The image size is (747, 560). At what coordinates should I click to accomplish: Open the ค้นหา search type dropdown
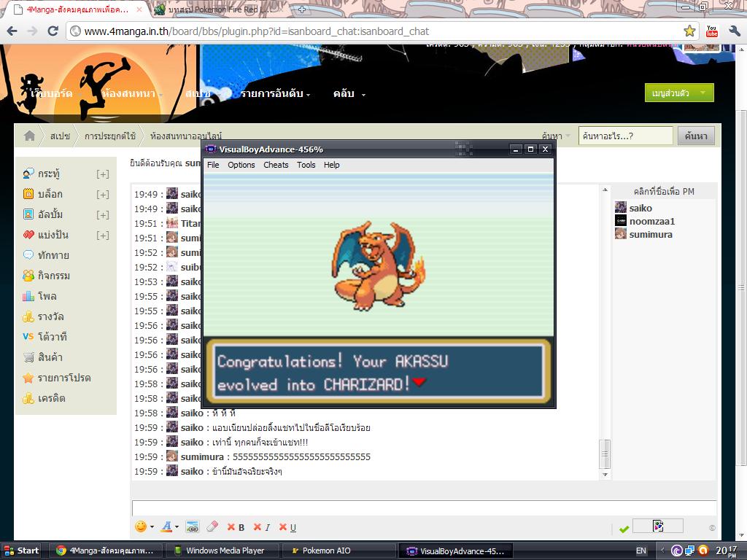click(556, 136)
